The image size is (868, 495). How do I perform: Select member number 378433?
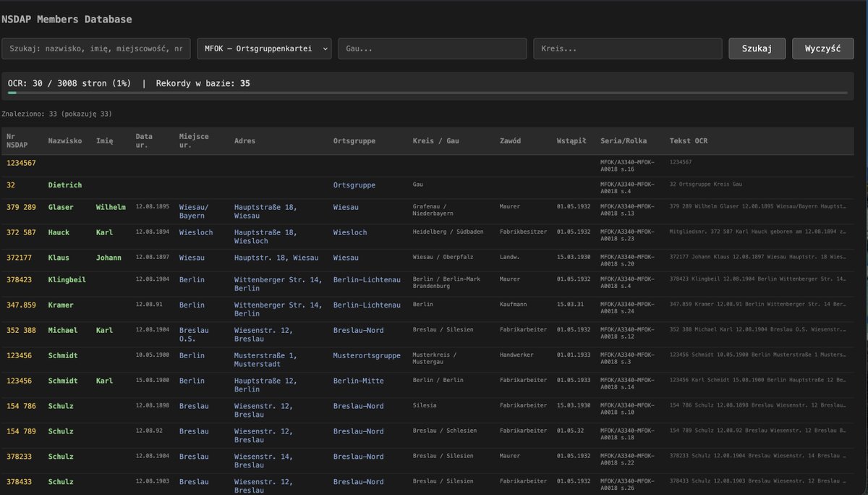pyautogui.click(x=19, y=482)
